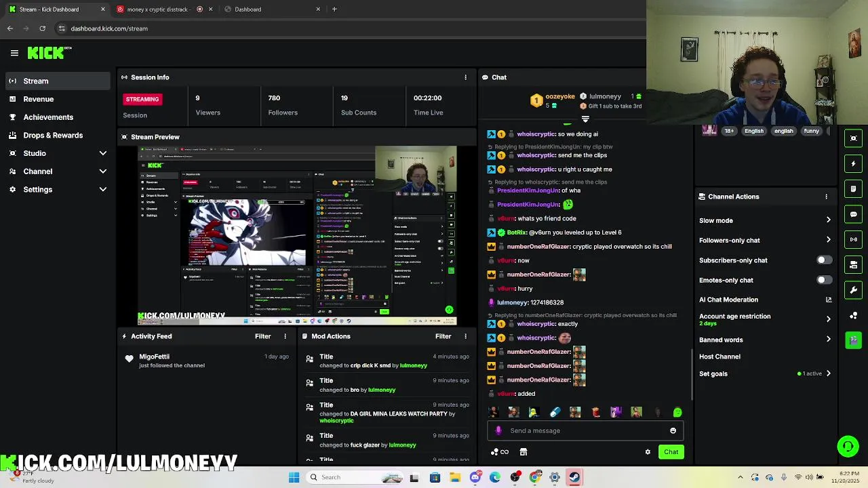Click the chat panel scrollbar
Screen dimensions: 868x488
tap(692, 374)
